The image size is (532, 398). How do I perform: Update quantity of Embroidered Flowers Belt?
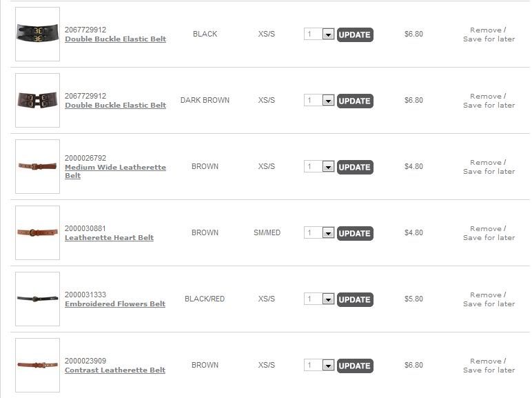point(355,299)
